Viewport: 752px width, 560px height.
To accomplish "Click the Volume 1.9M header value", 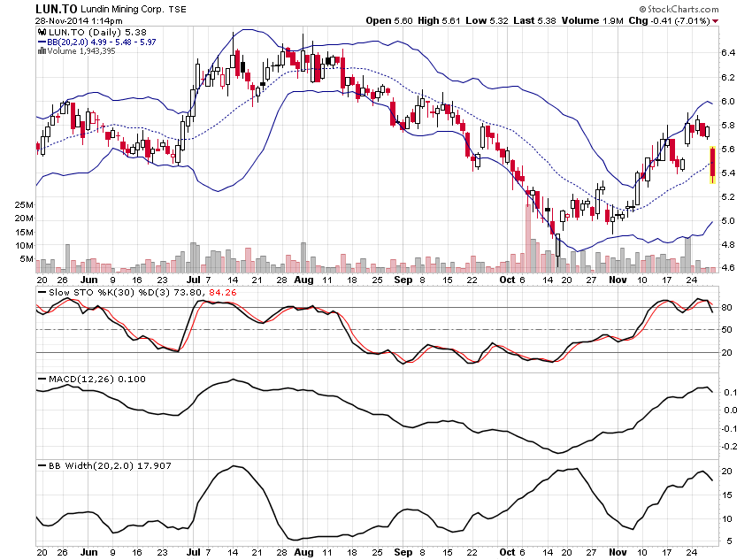I will [593, 20].
